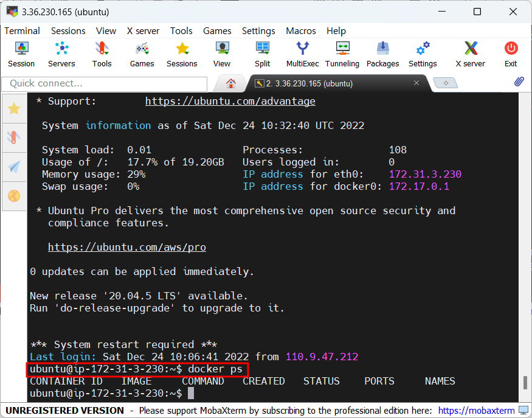Screen dimensions: 532x418
Task: Open the ubuntu.com/advantage link
Action: click(x=230, y=101)
